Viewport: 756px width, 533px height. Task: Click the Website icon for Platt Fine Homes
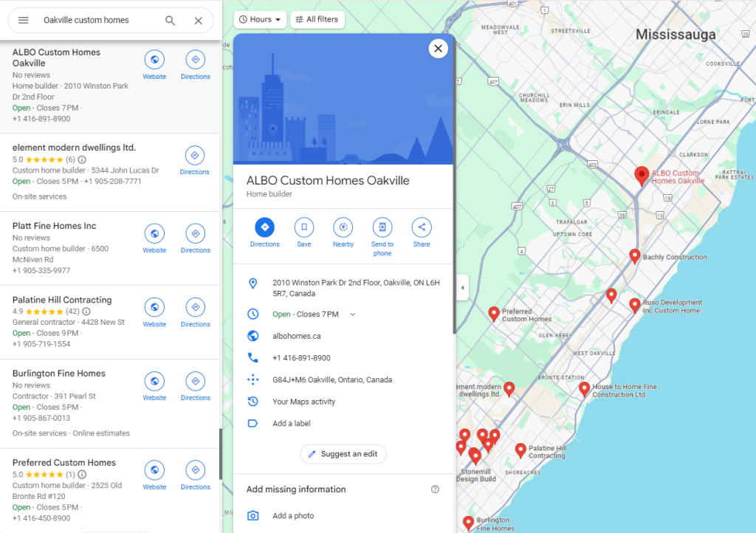click(154, 235)
